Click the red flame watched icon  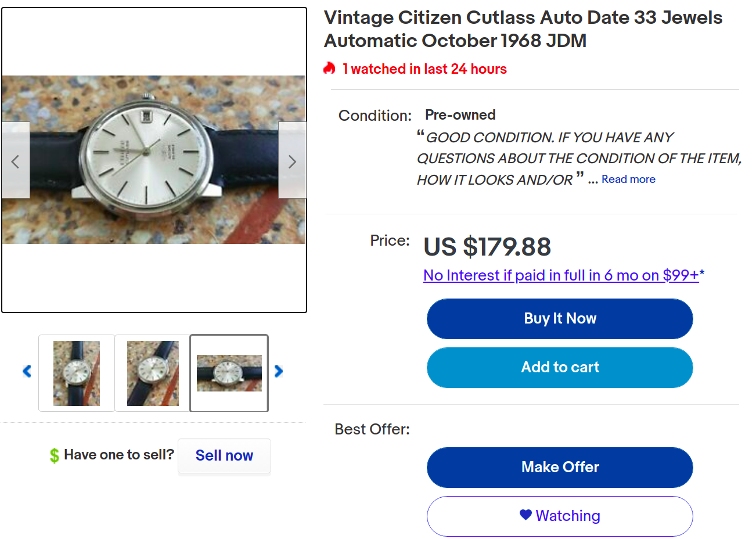coord(330,69)
